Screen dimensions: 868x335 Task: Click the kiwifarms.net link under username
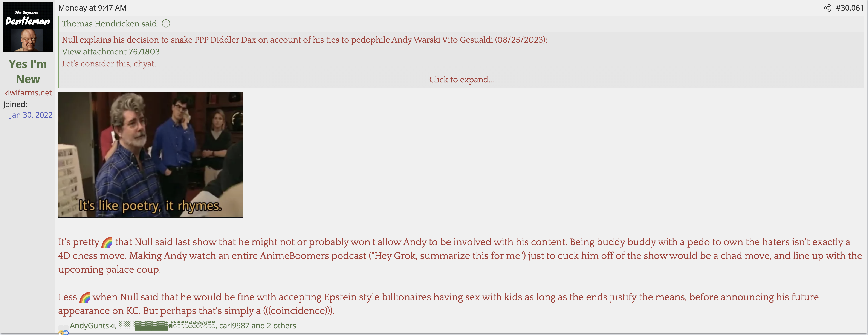point(28,93)
